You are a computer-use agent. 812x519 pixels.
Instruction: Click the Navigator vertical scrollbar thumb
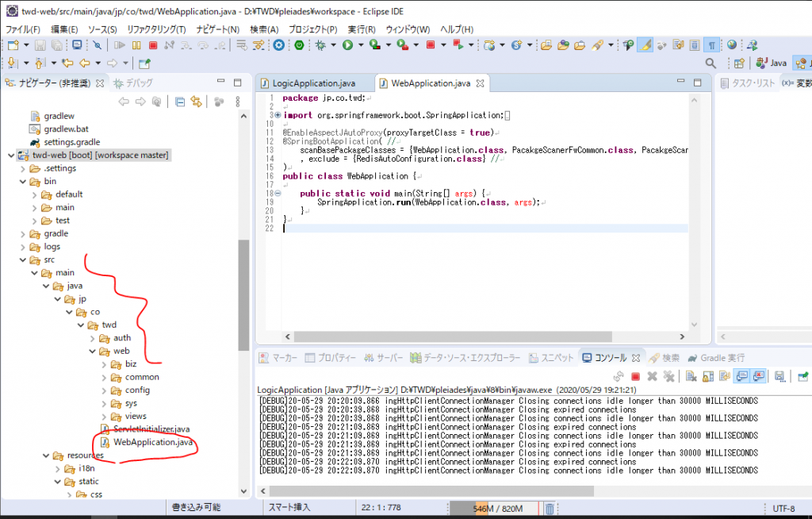243,294
